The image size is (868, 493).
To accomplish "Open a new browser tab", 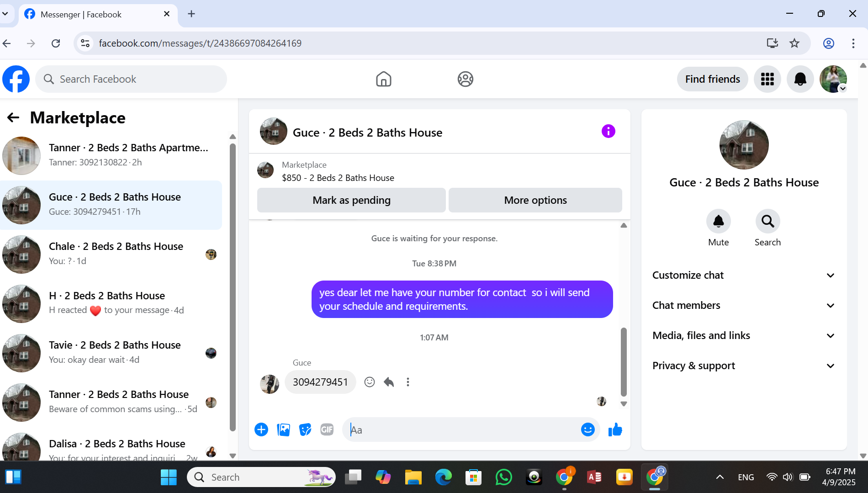I will coord(191,14).
